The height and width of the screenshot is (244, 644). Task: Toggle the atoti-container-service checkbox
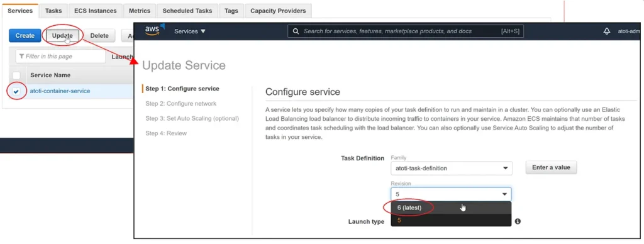click(16, 91)
